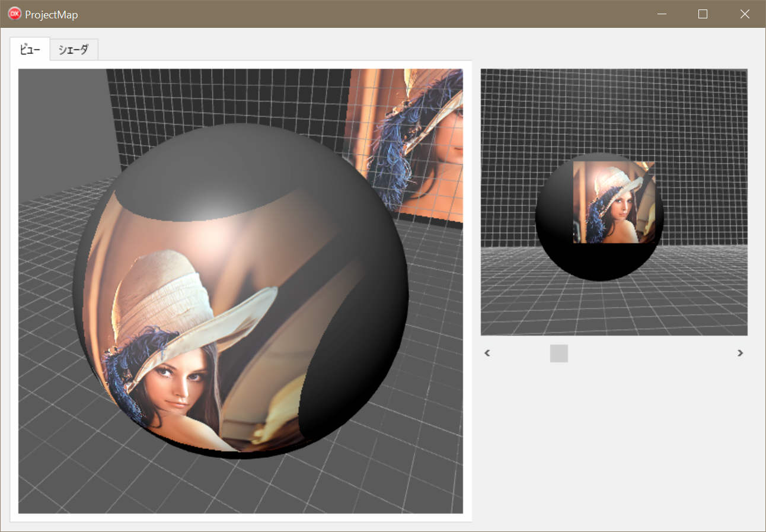Viewport: 766px width, 532px height.
Task: Click the small projector preview viewport
Action: tap(614, 202)
